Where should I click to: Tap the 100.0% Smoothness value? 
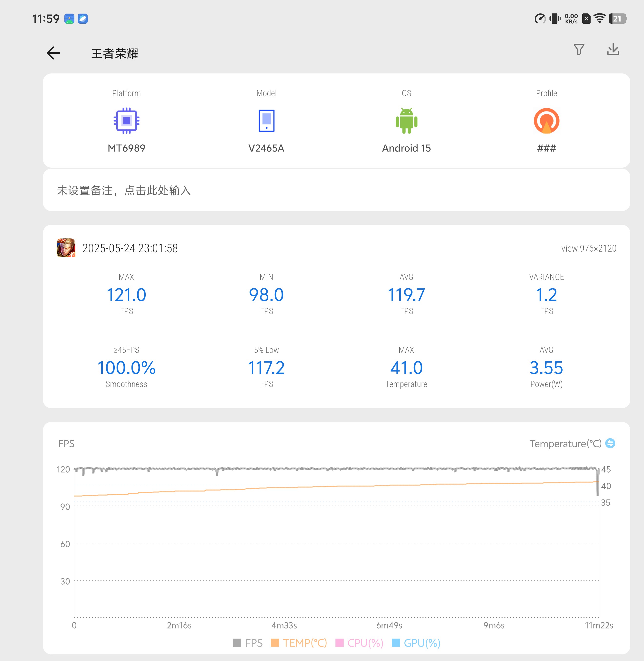127,368
